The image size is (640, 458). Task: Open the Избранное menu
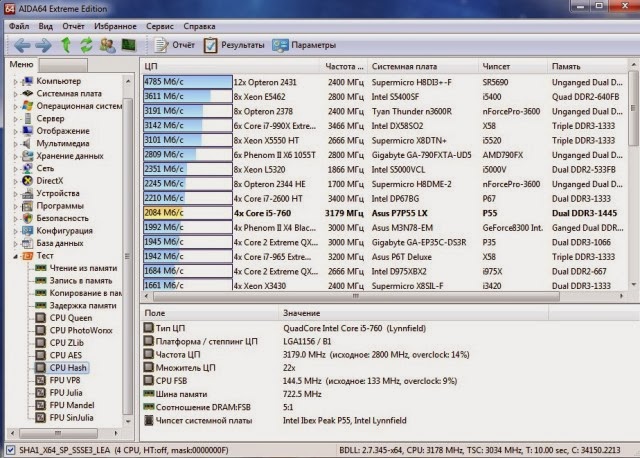[115, 26]
